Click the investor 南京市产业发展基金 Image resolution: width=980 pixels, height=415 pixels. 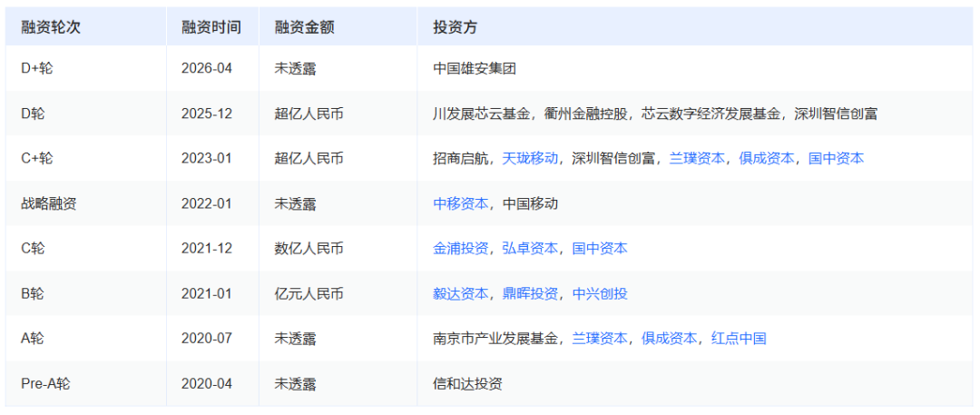point(495,339)
